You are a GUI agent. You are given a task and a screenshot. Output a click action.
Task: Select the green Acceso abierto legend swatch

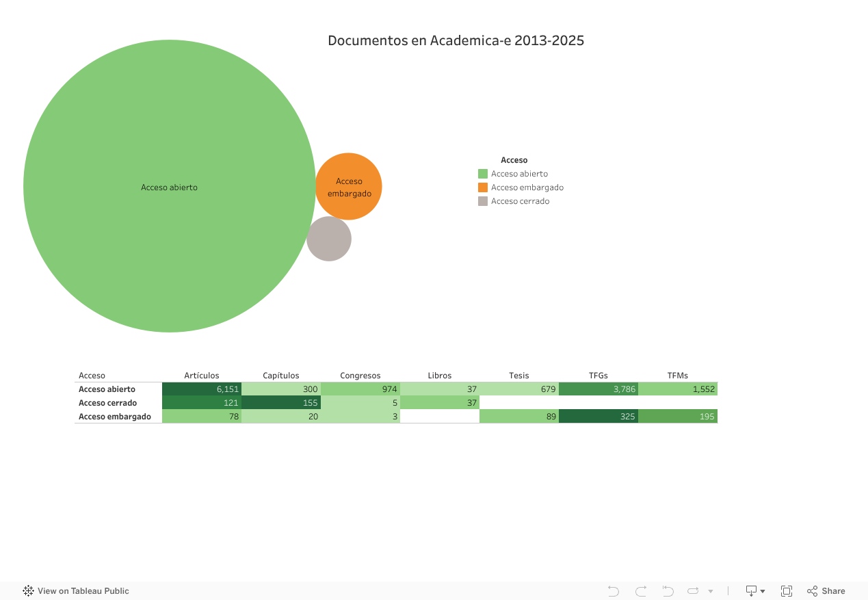pyautogui.click(x=483, y=174)
